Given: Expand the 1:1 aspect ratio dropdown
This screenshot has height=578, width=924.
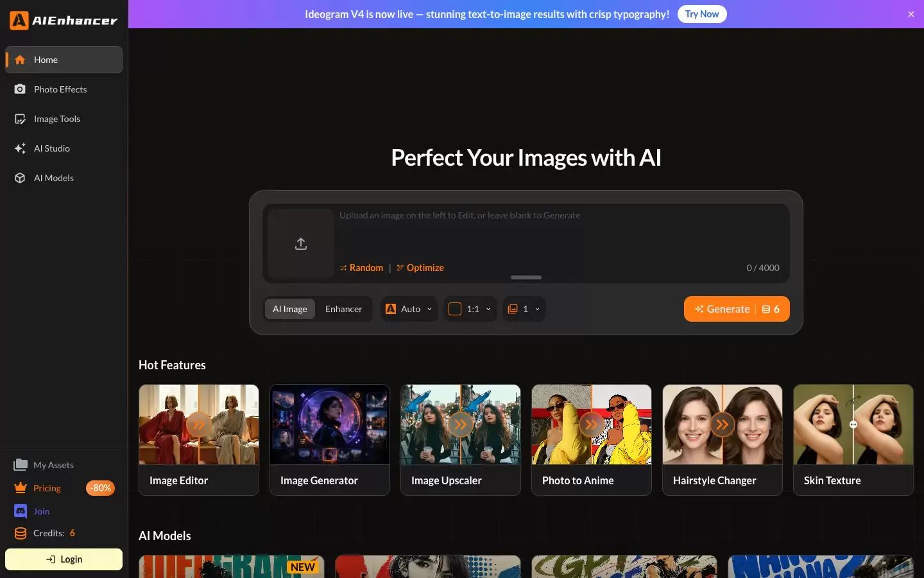Looking at the screenshot, I should (x=470, y=309).
